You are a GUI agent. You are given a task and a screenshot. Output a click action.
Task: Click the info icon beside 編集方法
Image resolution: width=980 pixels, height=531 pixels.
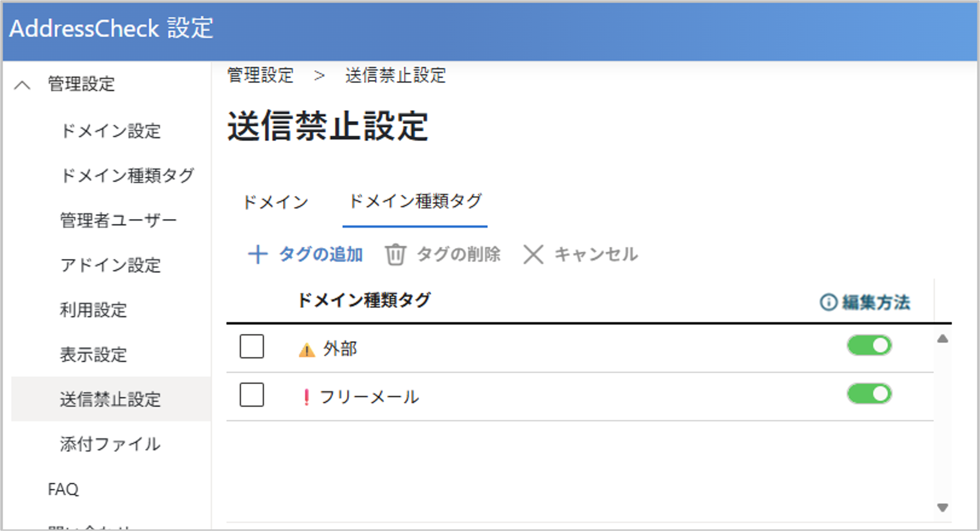828,302
